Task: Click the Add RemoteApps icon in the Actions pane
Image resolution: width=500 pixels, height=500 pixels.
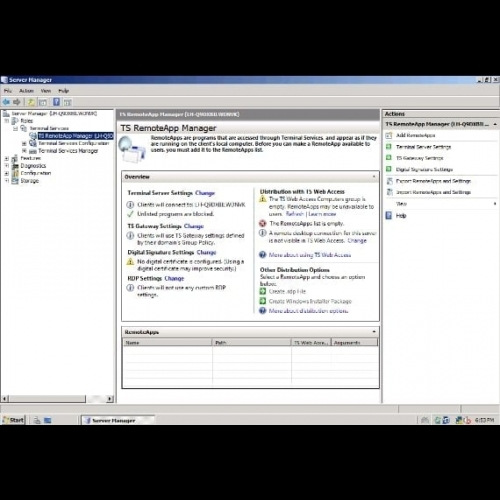Action: (x=389, y=135)
